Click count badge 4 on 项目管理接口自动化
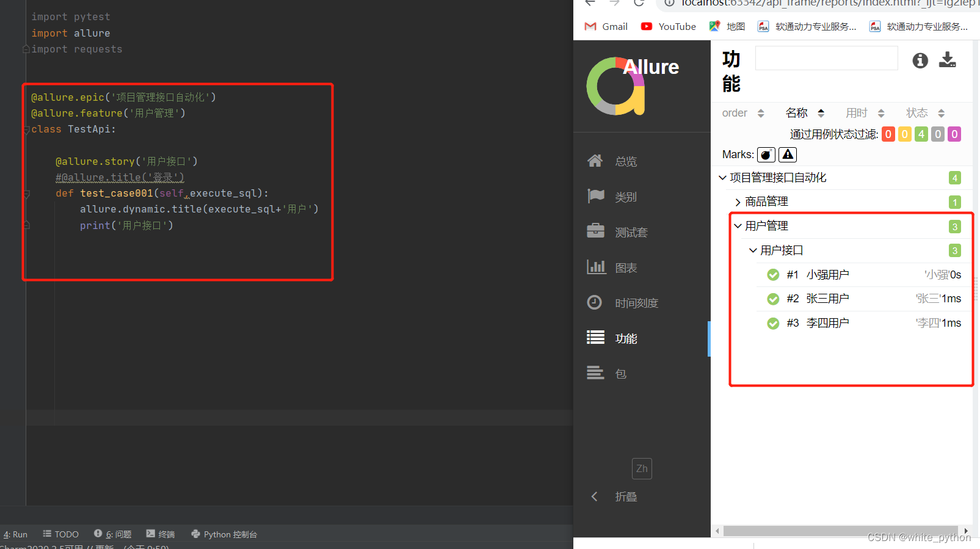980x549 pixels. (955, 178)
